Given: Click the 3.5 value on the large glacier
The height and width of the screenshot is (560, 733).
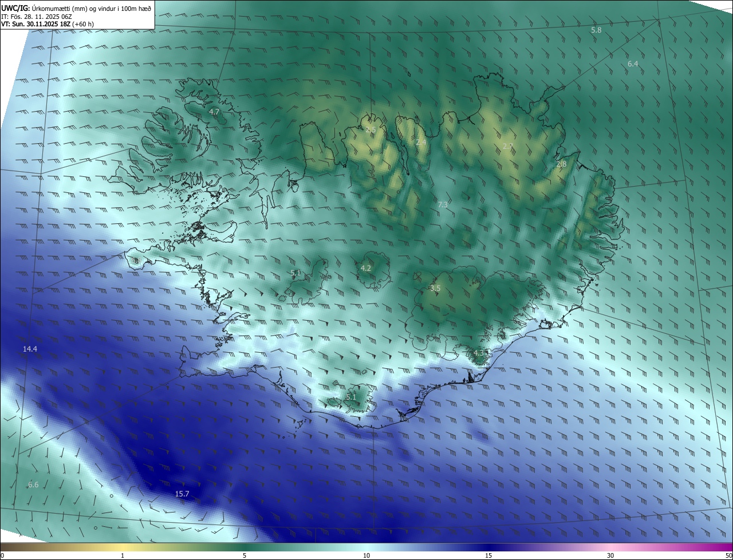Looking at the screenshot, I should 435,289.
